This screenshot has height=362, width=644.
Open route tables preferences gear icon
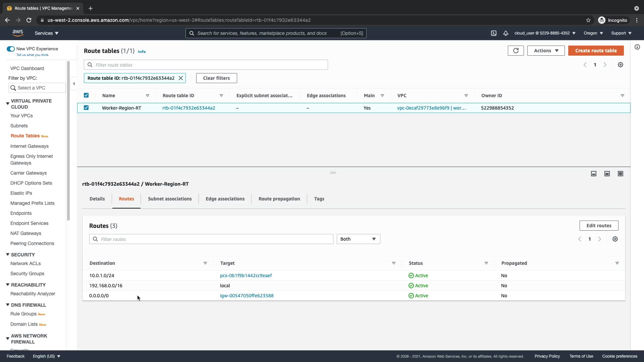click(x=621, y=65)
